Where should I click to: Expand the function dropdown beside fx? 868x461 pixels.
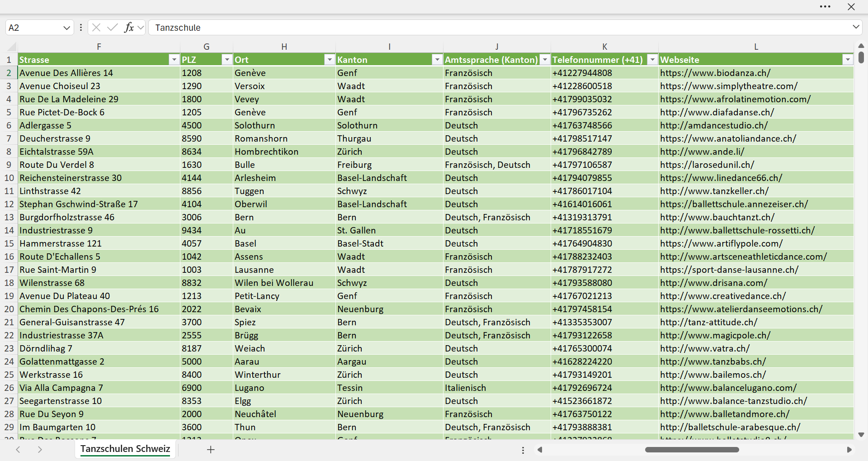(141, 28)
